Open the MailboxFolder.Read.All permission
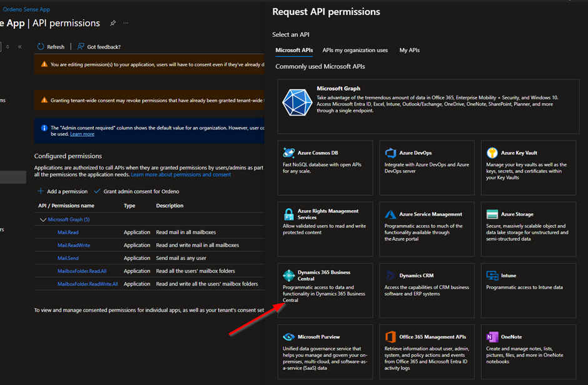Viewport: 588px width, 385px height. coord(82,271)
